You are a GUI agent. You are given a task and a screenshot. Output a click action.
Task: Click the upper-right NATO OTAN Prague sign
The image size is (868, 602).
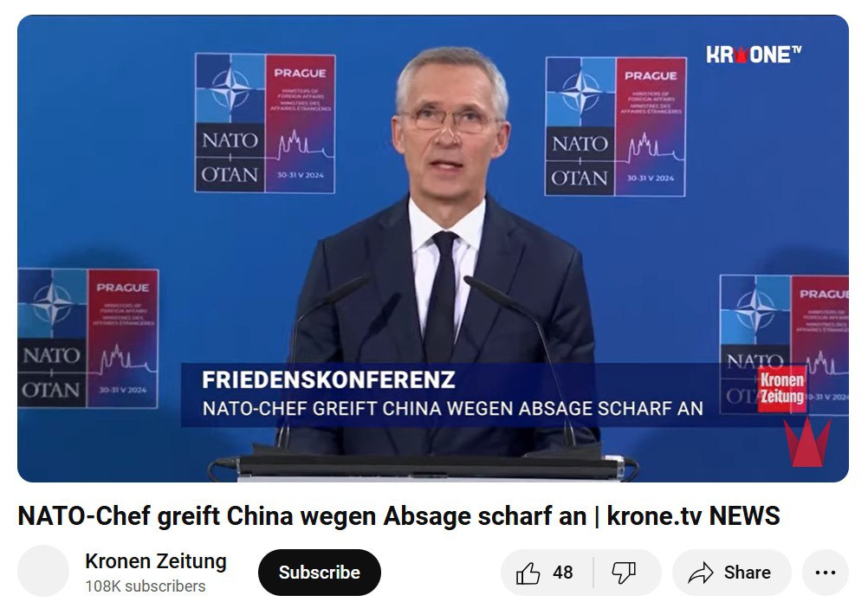[x=616, y=126]
